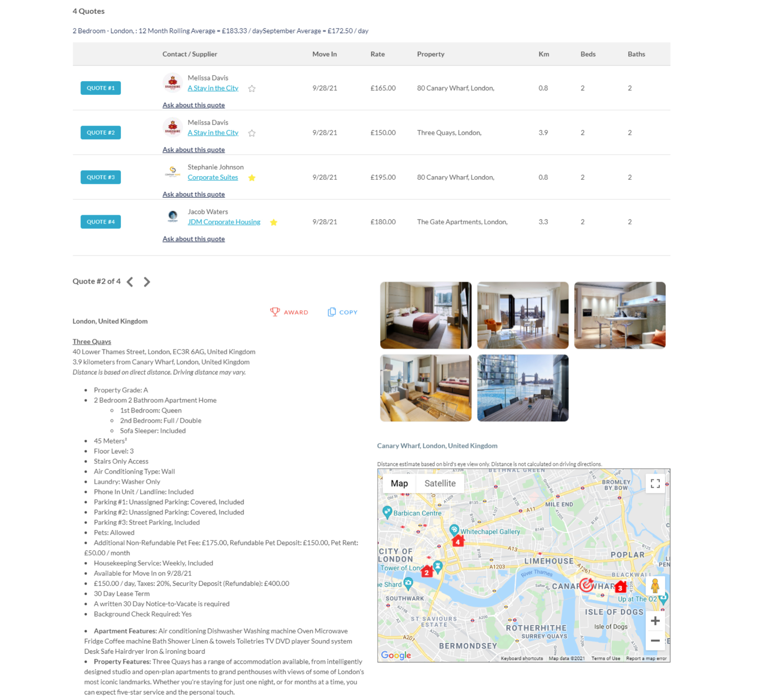The height and width of the screenshot is (700, 763).
Task: Zoom out on the map
Action: click(x=655, y=641)
